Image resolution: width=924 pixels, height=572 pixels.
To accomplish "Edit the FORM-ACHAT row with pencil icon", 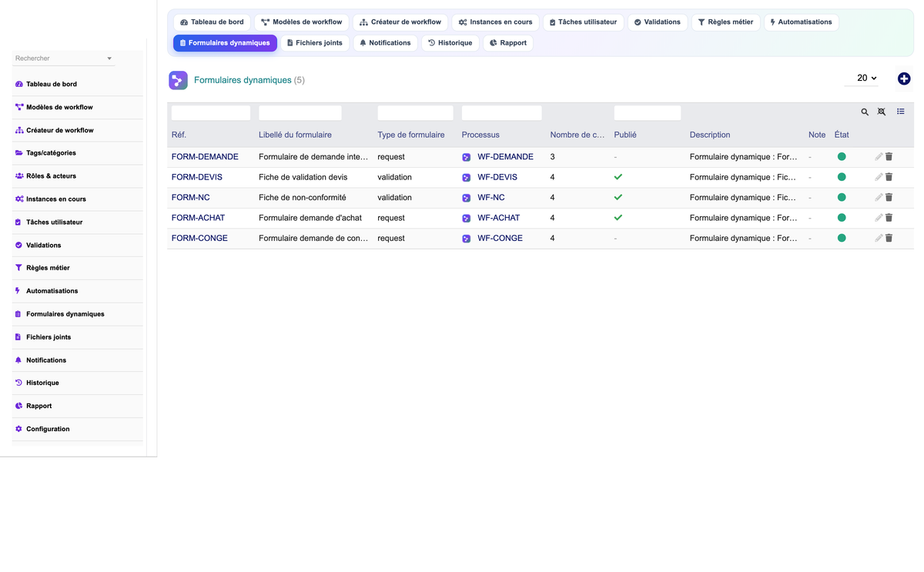I will click(879, 218).
